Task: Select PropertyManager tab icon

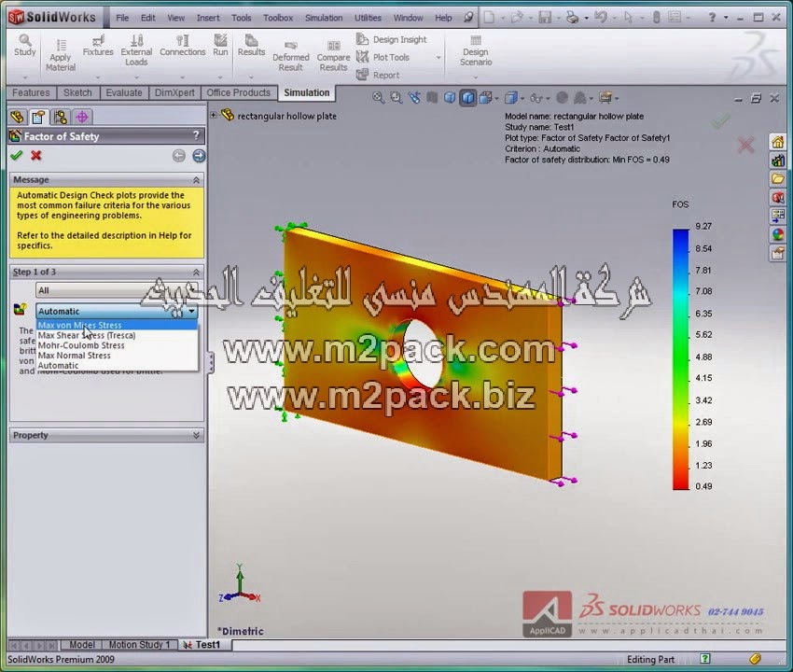Action: point(38,117)
